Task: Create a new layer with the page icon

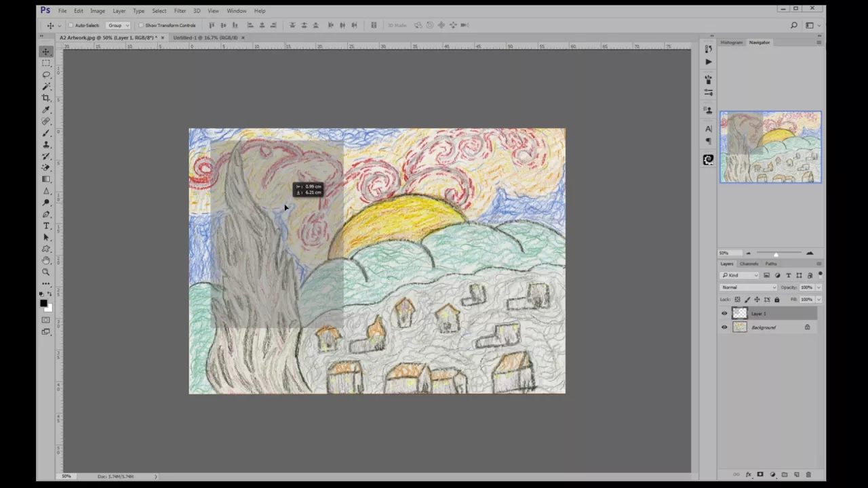Action: tap(797, 474)
